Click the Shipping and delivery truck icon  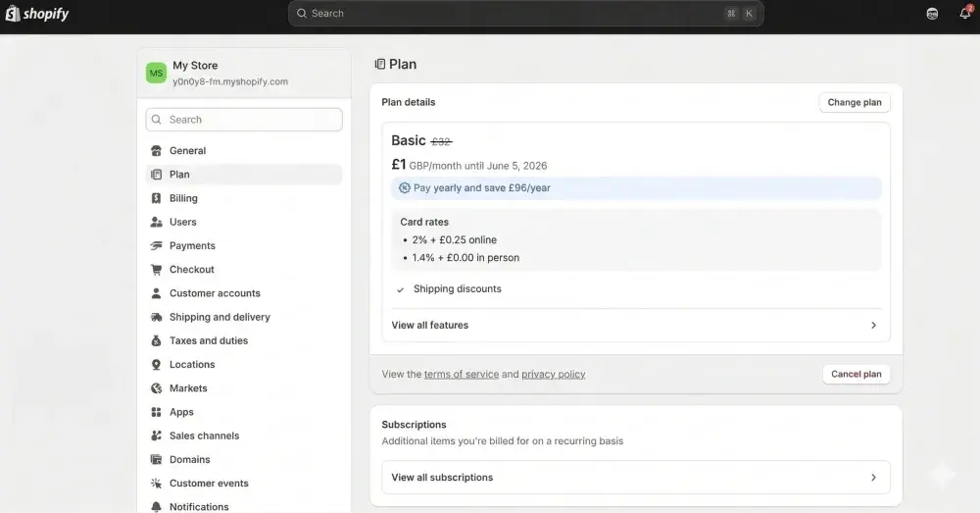156,317
